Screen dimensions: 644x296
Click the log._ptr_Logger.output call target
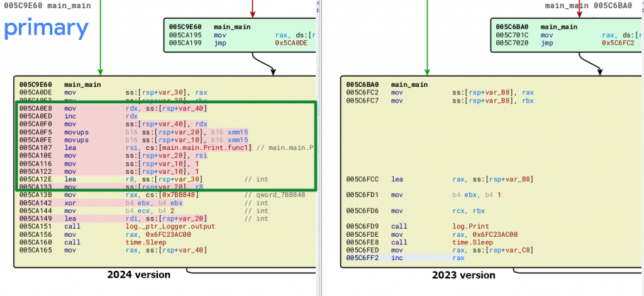click(x=170, y=227)
